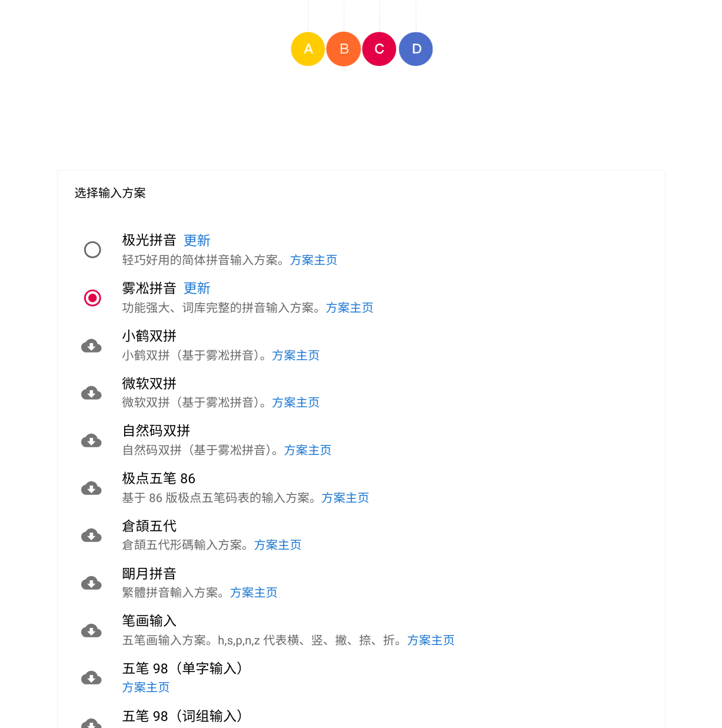
Task: Click the blue D circle
Action: pyautogui.click(x=416, y=49)
